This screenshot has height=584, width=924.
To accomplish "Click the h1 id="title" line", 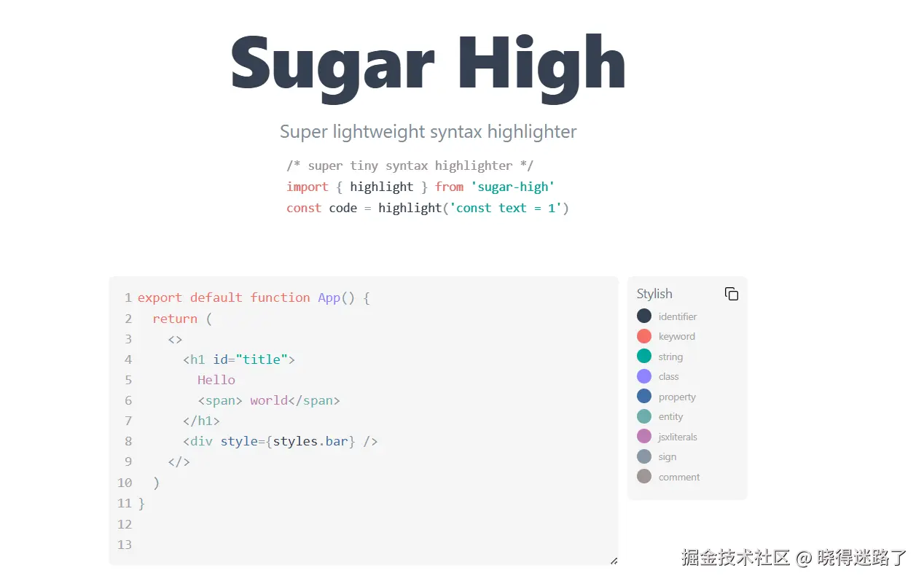I will point(239,359).
